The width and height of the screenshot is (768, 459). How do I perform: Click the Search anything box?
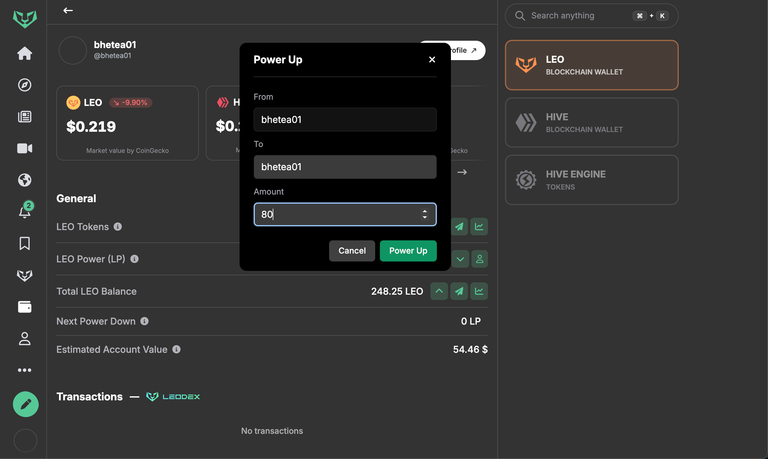592,16
